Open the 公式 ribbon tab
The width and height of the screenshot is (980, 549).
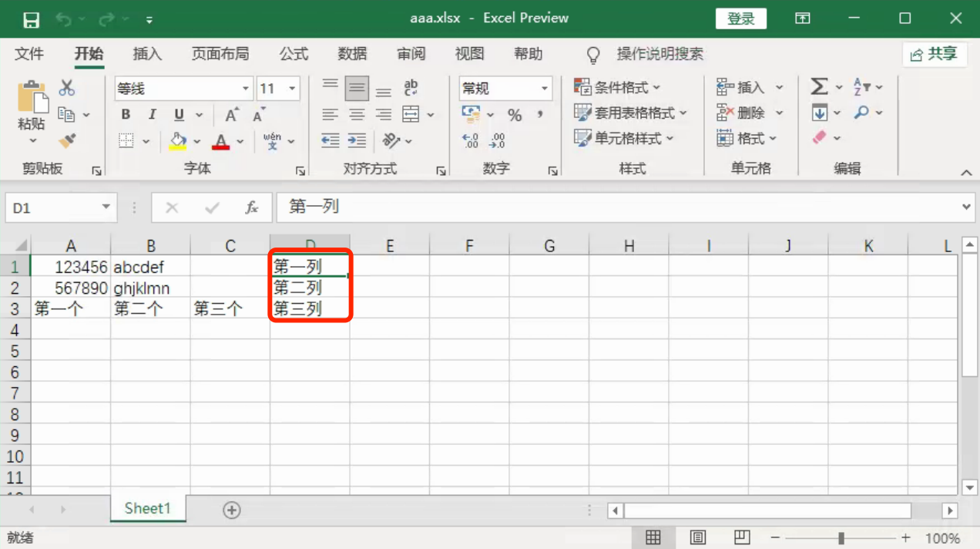point(294,54)
